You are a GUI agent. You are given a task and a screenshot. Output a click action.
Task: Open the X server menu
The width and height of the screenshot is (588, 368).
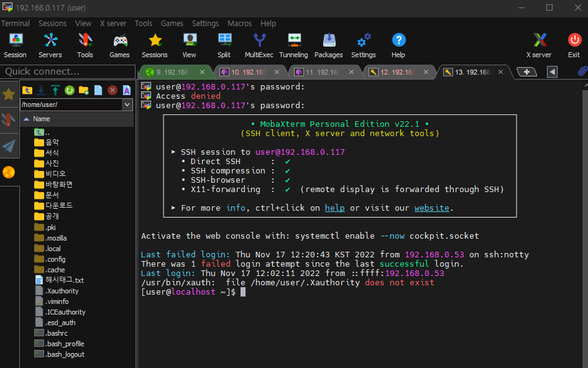click(113, 23)
